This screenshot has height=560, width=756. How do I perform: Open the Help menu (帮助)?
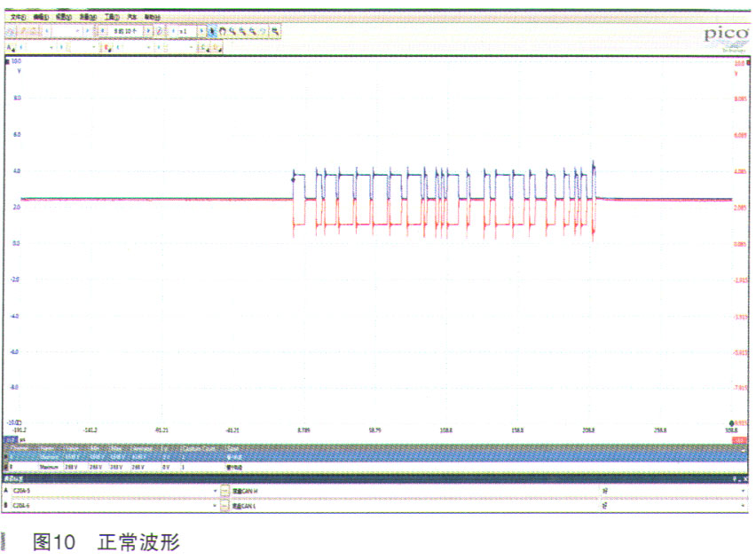153,18
